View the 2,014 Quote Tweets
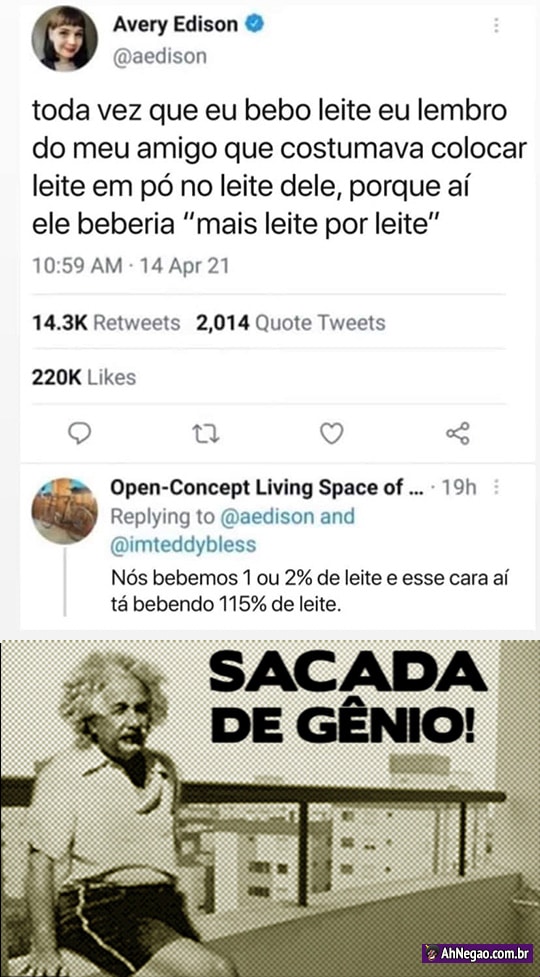 (x=291, y=323)
